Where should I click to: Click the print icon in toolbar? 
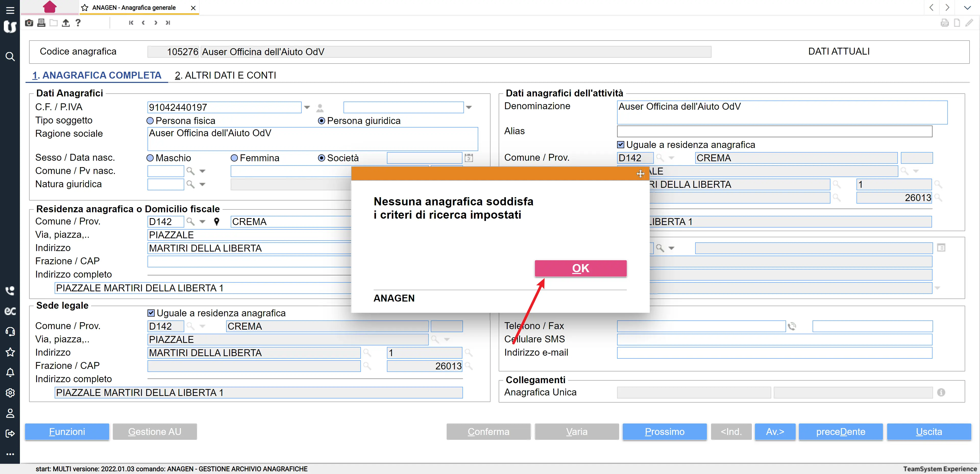coord(41,23)
